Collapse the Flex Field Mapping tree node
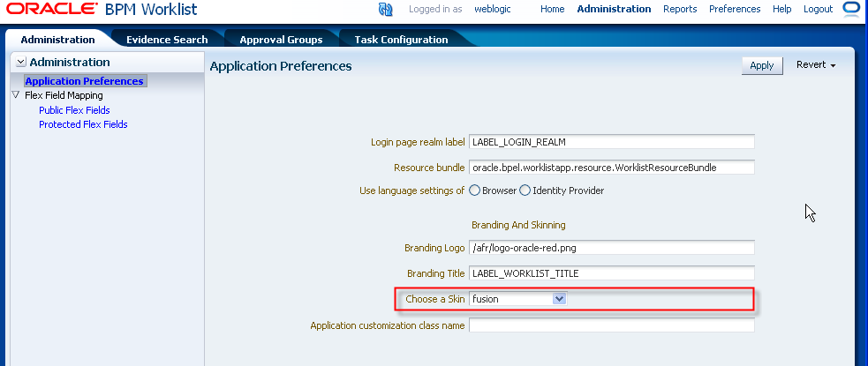The width and height of the screenshot is (868, 366). 16,95
